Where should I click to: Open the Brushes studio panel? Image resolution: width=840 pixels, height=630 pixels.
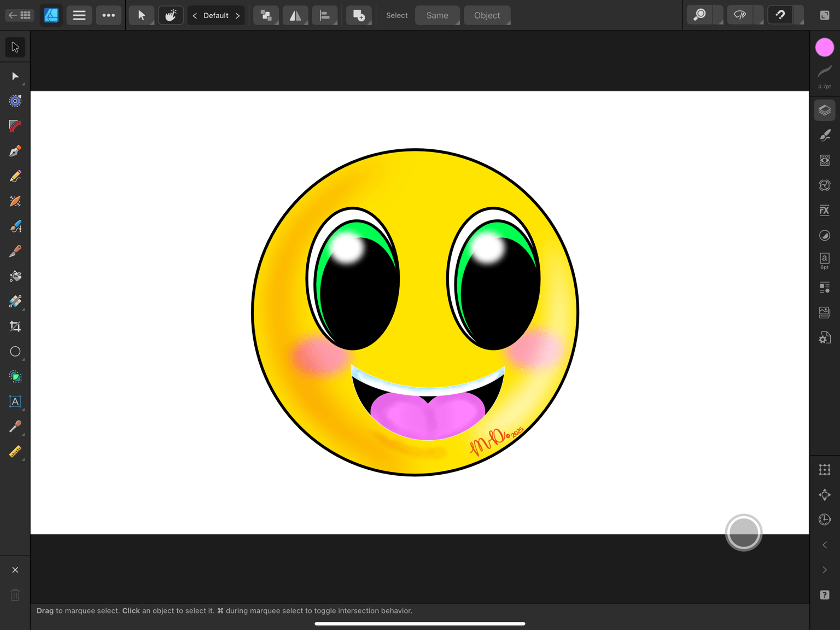tap(825, 135)
